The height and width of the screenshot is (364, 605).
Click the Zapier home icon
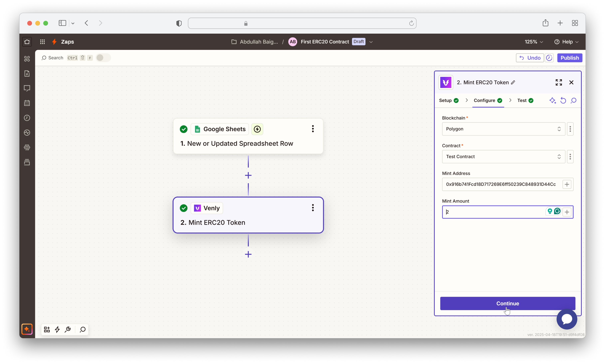coord(27,42)
